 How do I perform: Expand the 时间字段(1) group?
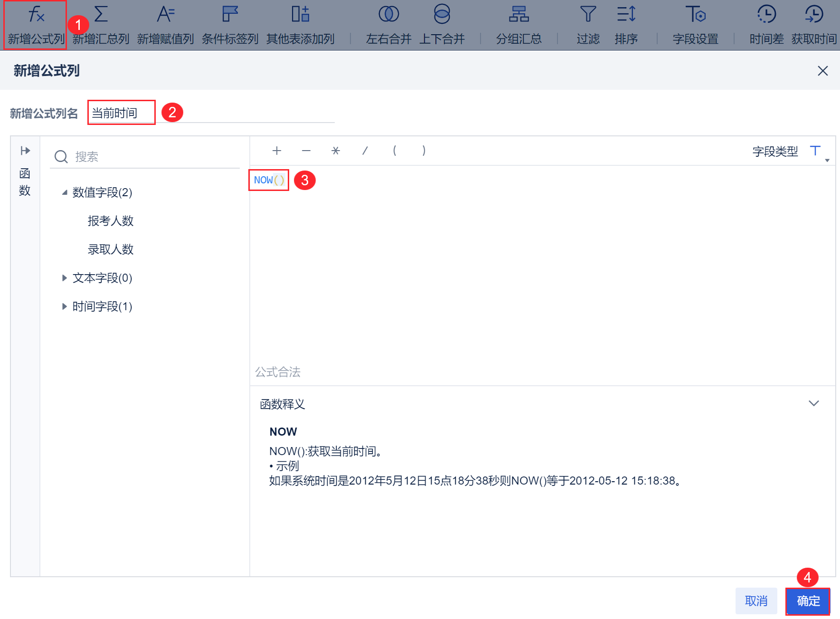65,306
